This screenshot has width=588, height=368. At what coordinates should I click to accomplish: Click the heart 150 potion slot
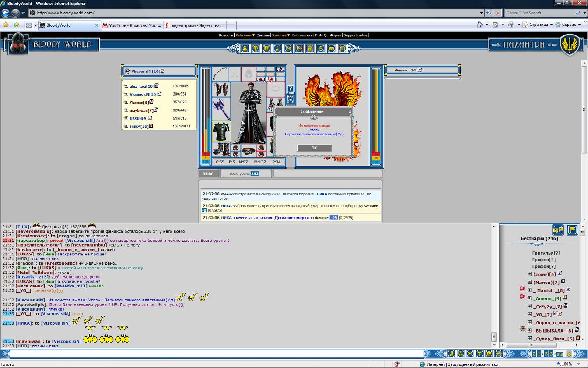pos(271,79)
